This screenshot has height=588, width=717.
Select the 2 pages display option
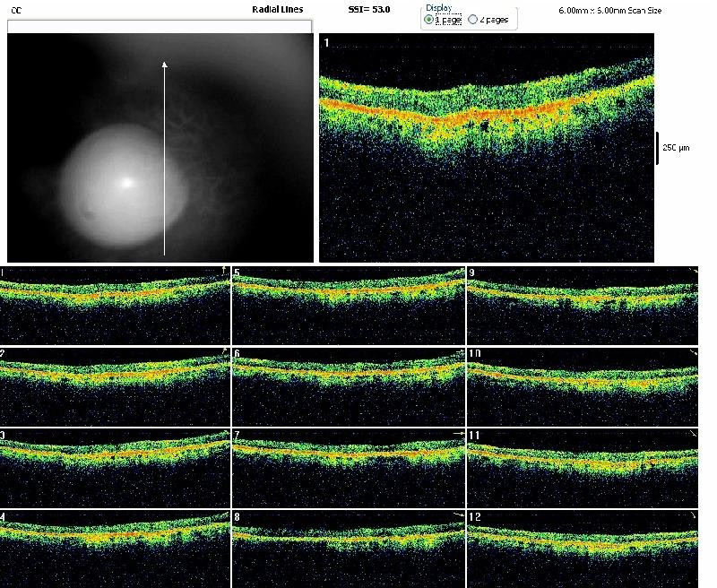[473, 19]
